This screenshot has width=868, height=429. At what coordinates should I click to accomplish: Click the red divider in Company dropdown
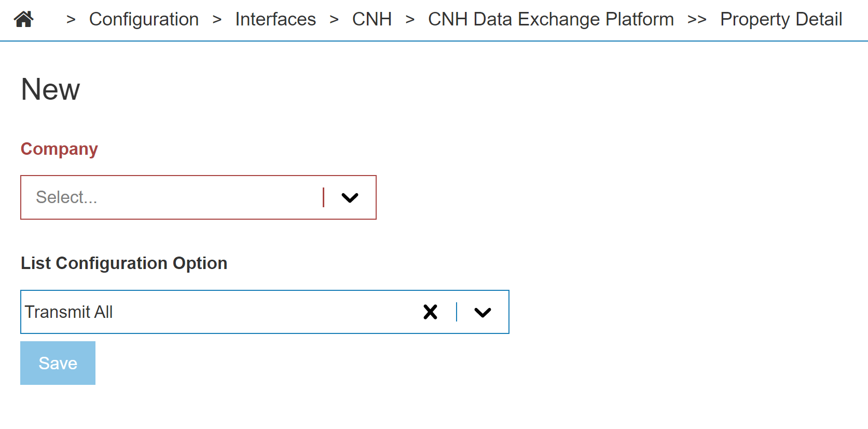click(323, 197)
